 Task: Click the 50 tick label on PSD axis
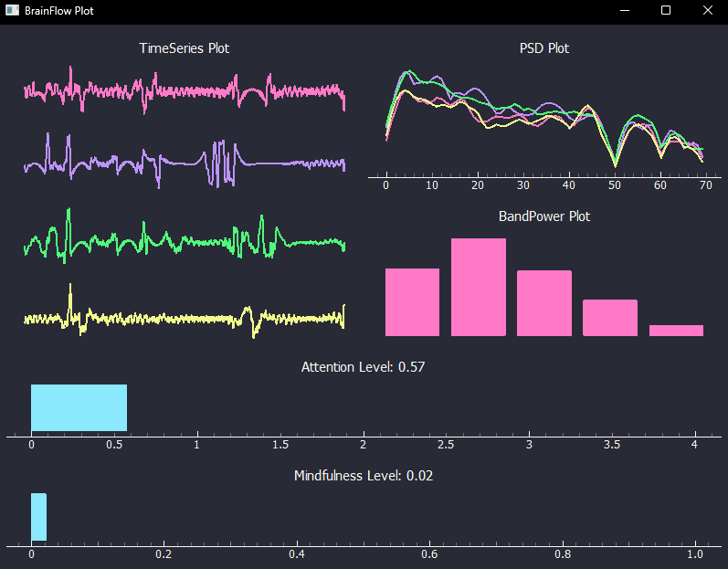[615, 185]
